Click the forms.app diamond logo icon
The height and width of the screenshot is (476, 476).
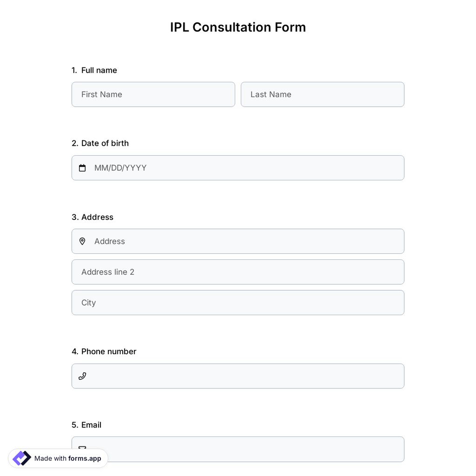pos(21,458)
